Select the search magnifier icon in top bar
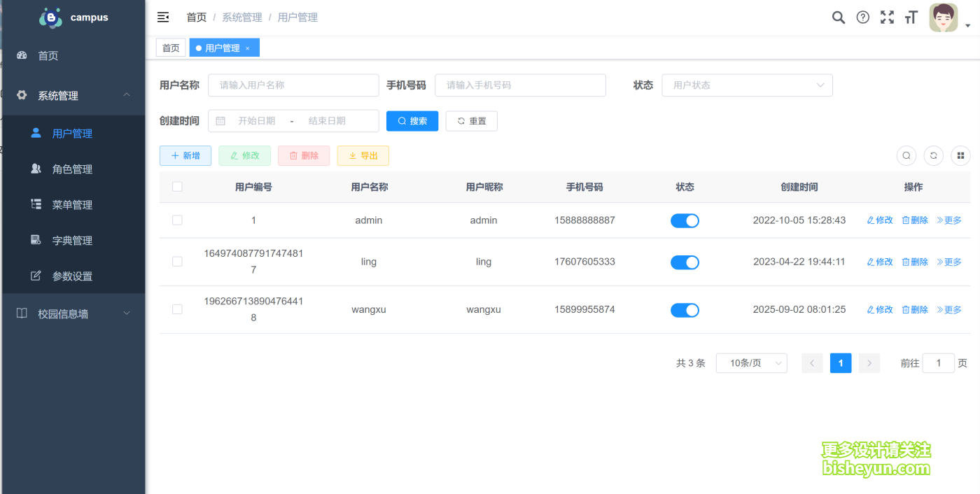 click(x=838, y=17)
